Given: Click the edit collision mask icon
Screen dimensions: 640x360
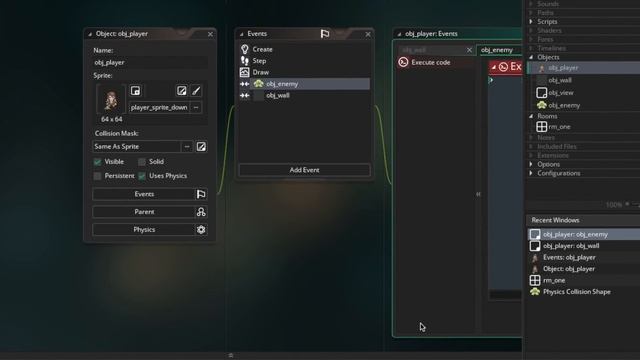Looking at the screenshot, I should pyautogui.click(x=201, y=147).
